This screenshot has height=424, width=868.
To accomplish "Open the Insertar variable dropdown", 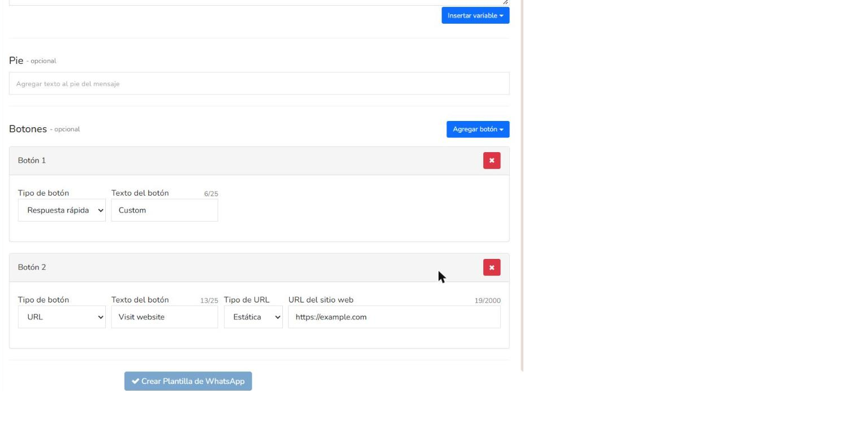I will click(475, 15).
